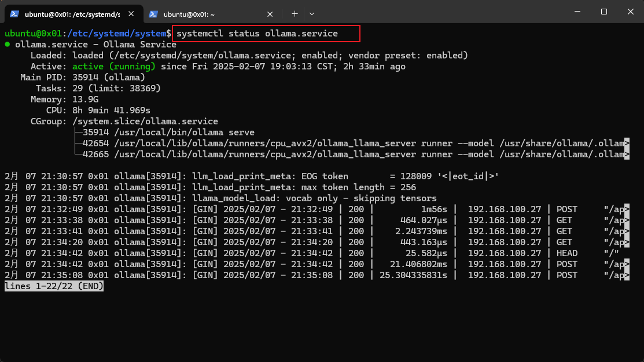This screenshot has width=644, height=362.
Task: Click the '2.243739ms' GET log line
Action: click(x=317, y=232)
